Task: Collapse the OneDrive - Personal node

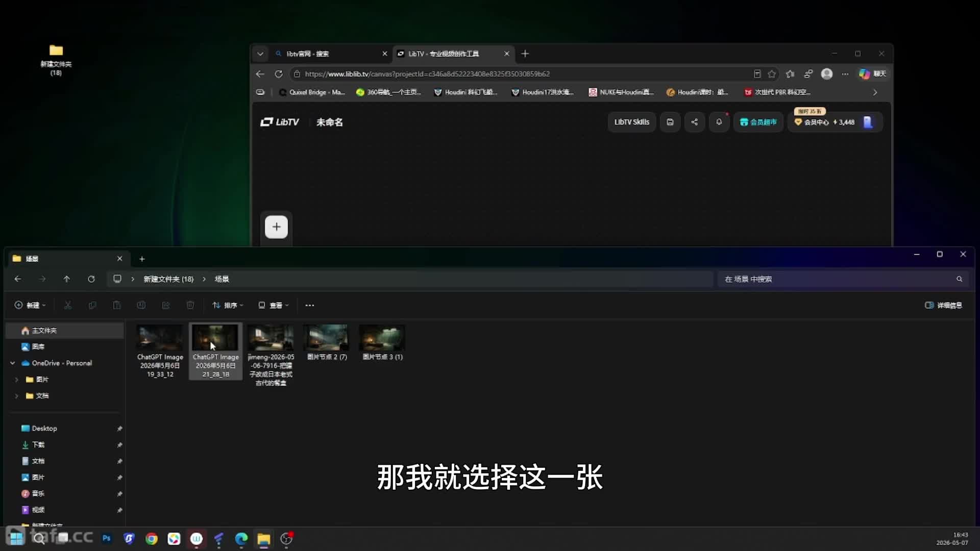Action: (13, 363)
